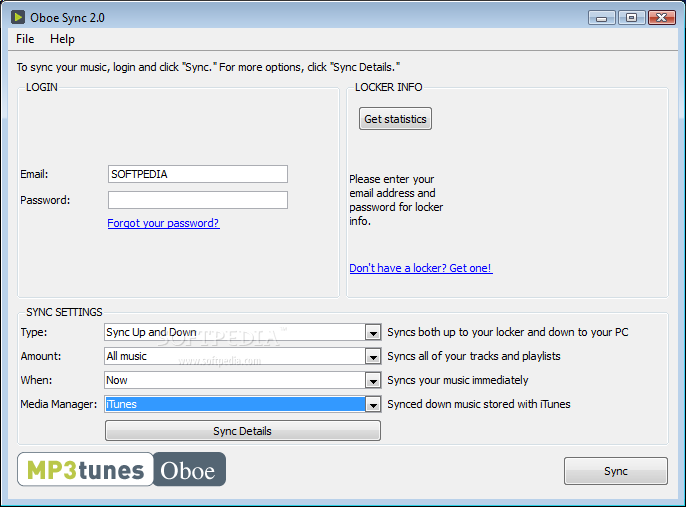The height and width of the screenshot is (507, 686).
Task: Click the 'Amount:' label in Sync Settings
Action: [x=41, y=356]
